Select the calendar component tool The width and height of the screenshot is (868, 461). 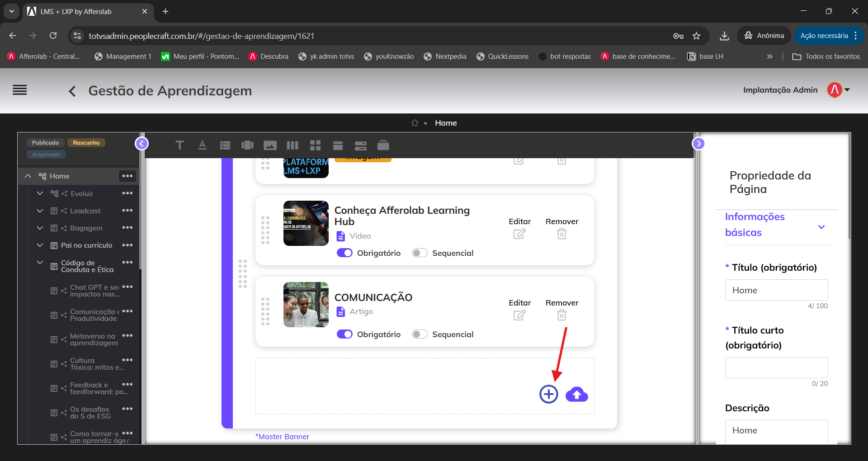[338, 145]
